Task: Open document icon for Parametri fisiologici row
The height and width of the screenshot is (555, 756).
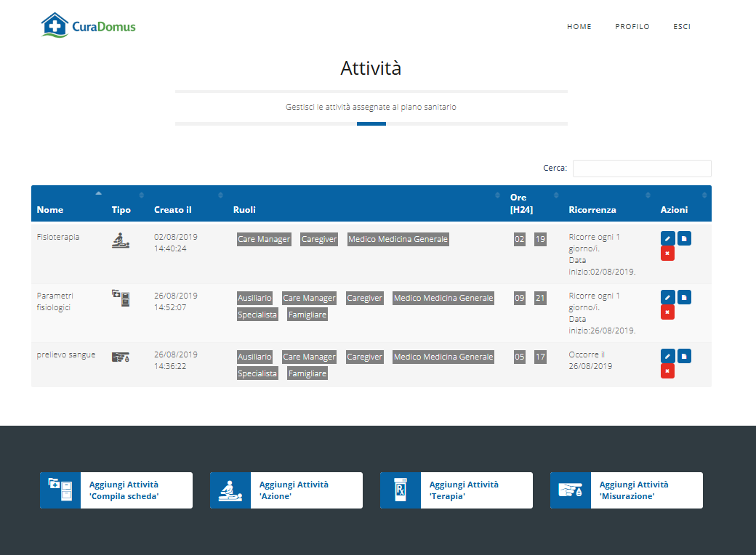Action: pyautogui.click(x=684, y=297)
